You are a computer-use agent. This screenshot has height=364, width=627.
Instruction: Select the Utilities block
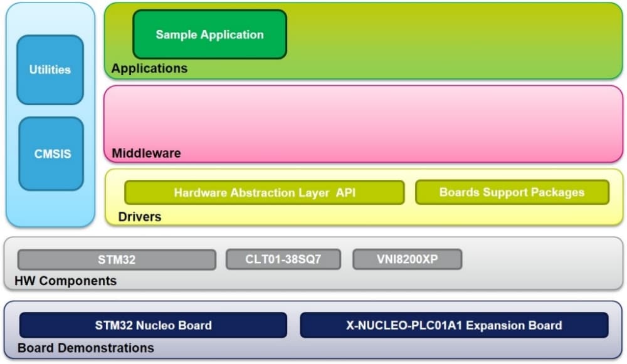coord(50,70)
